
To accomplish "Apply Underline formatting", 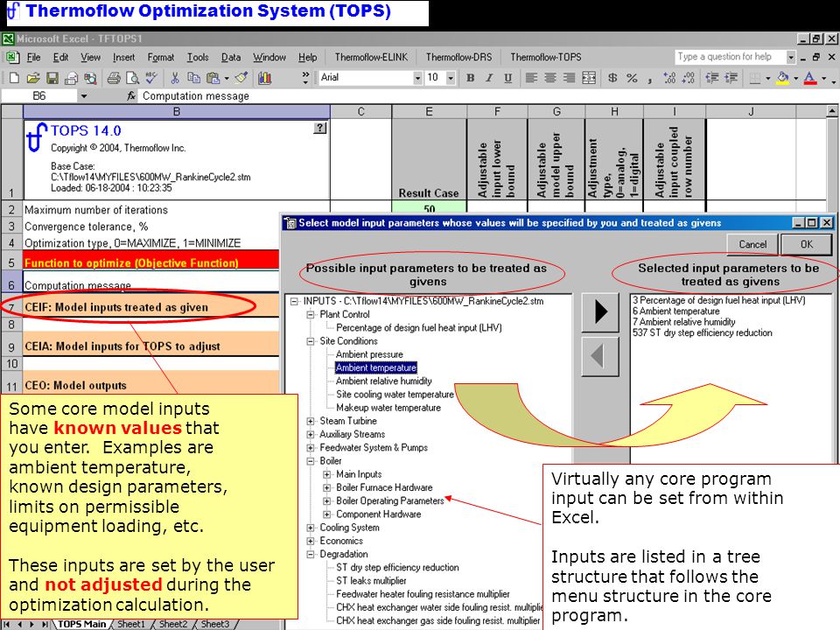I will [x=507, y=78].
